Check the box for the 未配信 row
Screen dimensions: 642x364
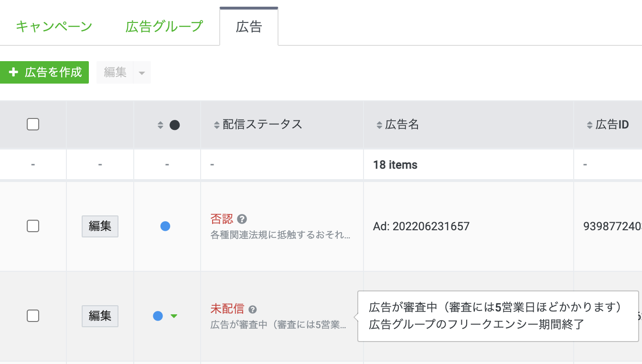[33, 316]
